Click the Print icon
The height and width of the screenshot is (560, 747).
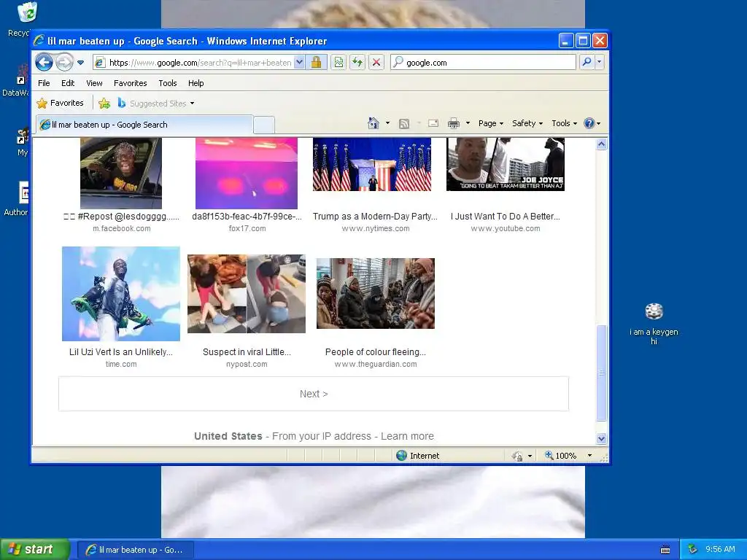tap(454, 123)
